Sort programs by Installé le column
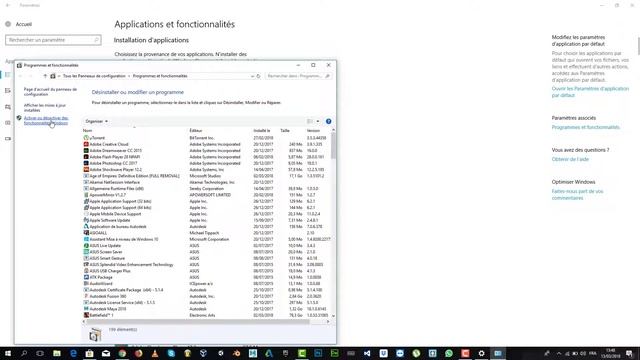640x360 pixels. point(262,131)
